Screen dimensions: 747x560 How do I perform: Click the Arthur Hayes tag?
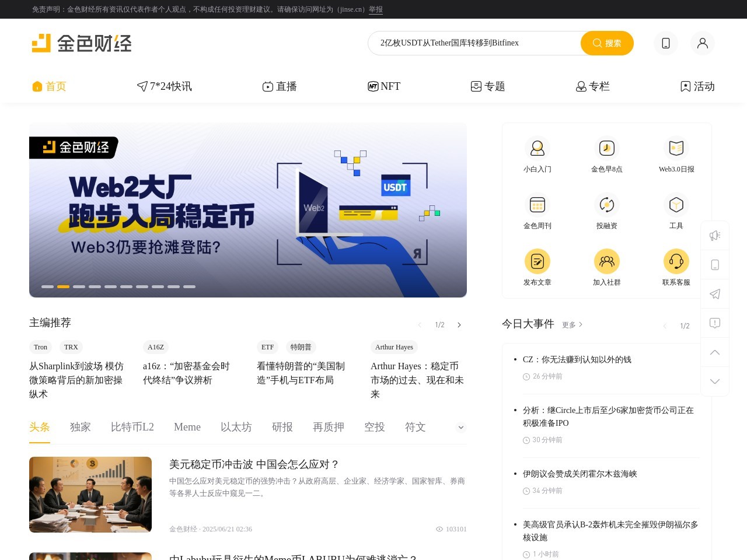click(x=394, y=347)
